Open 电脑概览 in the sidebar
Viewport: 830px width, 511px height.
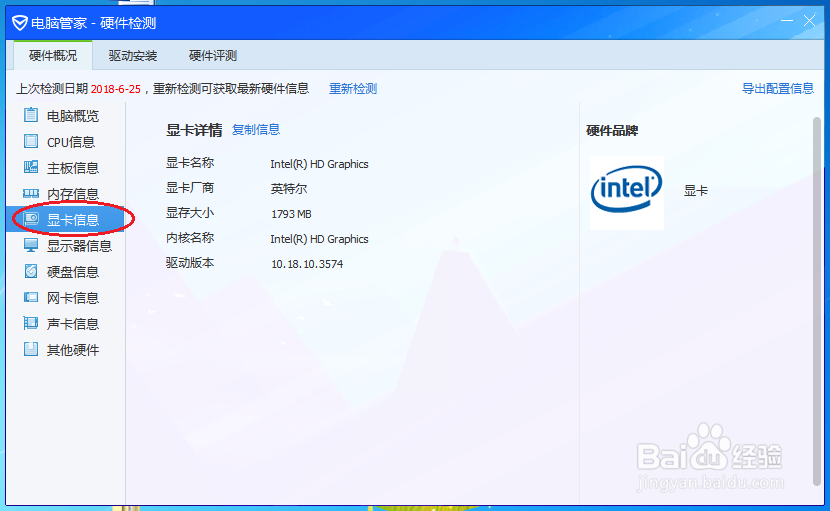[x=65, y=115]
